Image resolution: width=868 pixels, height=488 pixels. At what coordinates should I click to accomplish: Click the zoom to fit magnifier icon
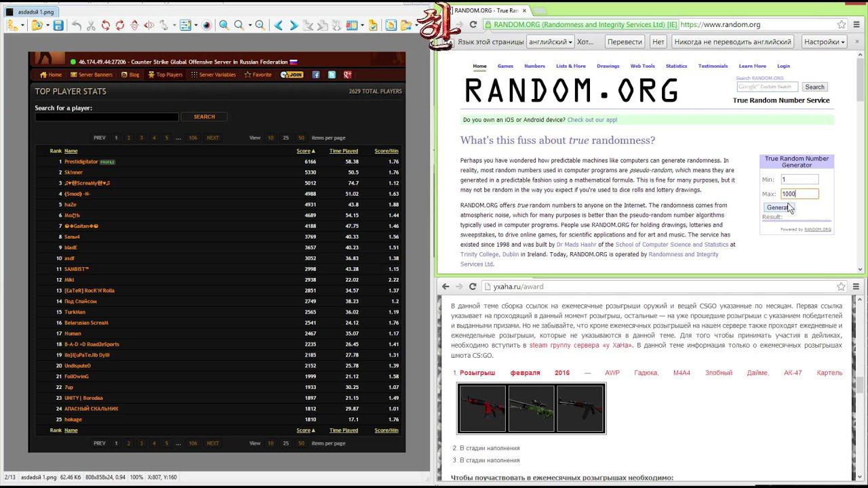pyautogui.click(x=260, y=26)
